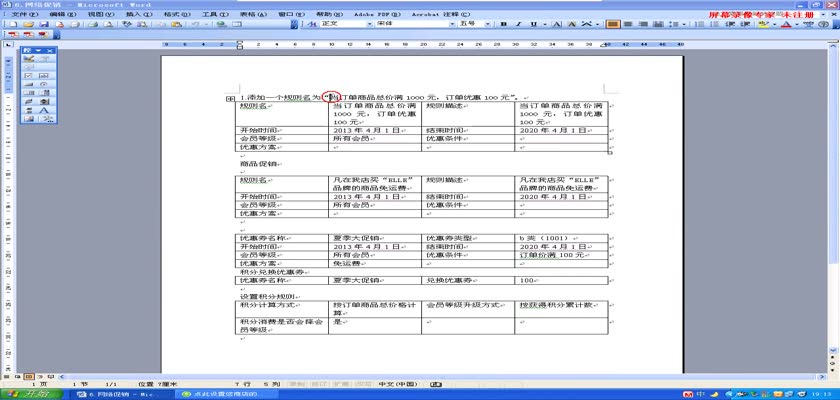This screenshot has width=840, height=400.
Task: Open the Underline style dropdown arrow
Action: (544, 24)
